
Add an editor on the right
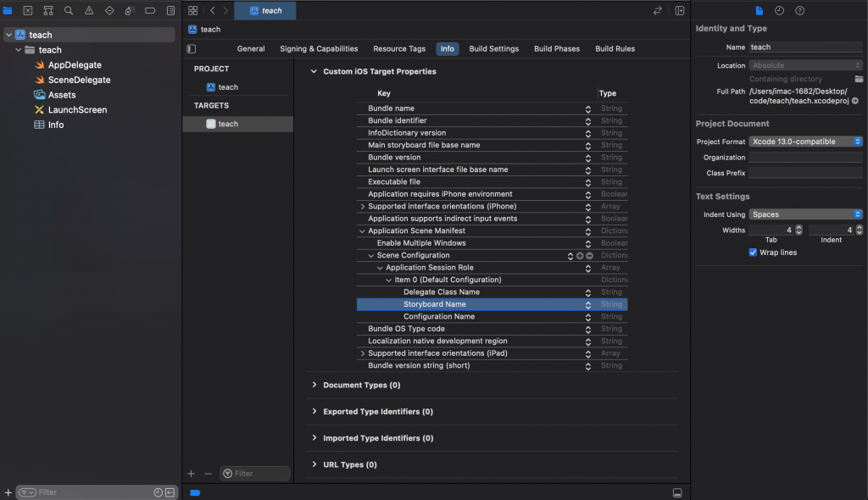coord(680,10)
